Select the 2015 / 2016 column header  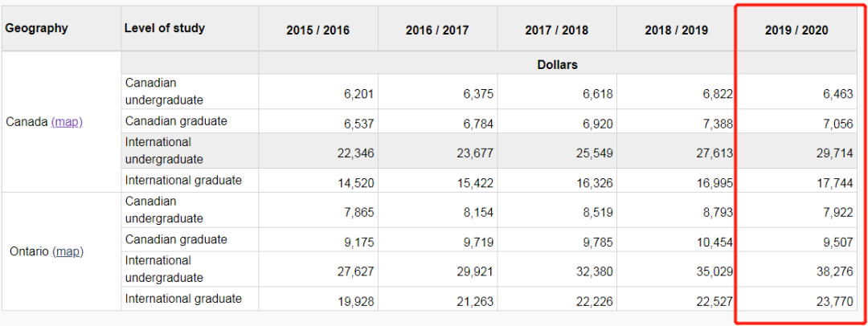coord(317,31)
